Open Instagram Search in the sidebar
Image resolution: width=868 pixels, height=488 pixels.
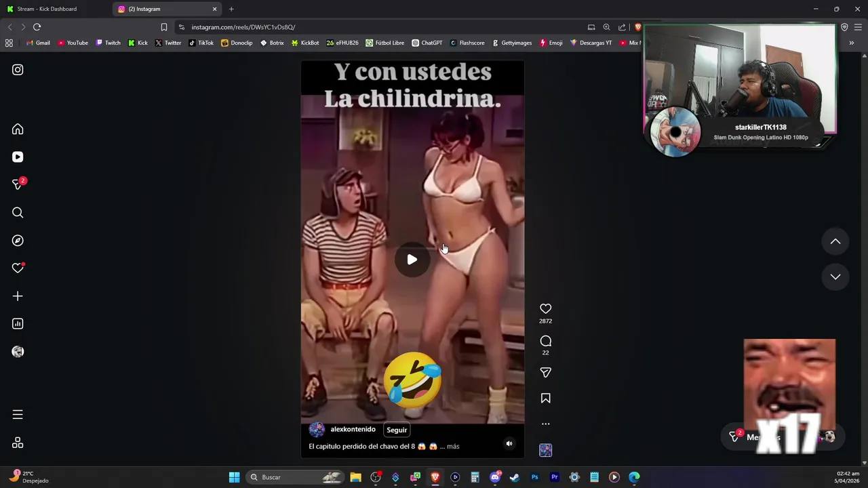coord(18,213)
